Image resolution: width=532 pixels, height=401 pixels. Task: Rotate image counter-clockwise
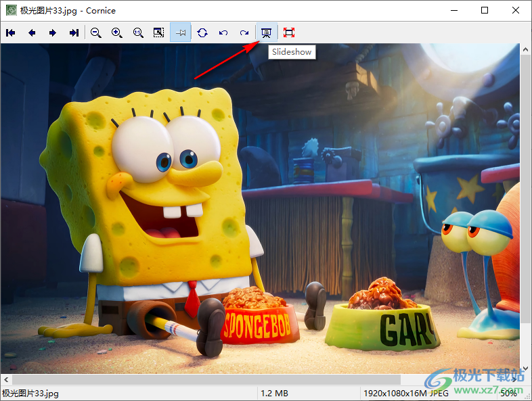(x=223, y=32)
